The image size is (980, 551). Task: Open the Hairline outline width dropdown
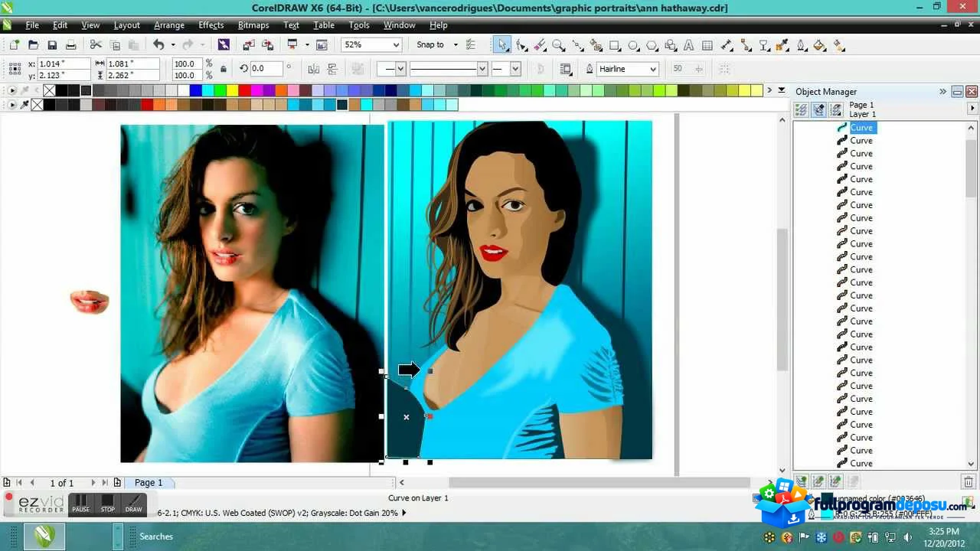tap(652, 69)
